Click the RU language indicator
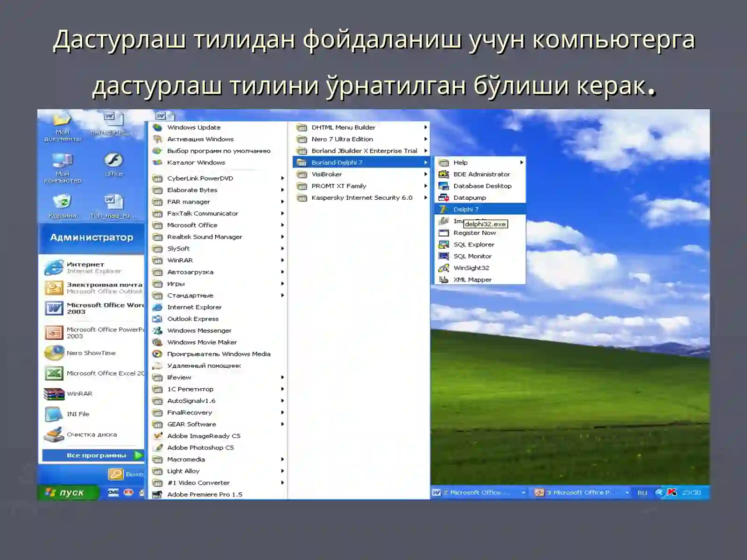Screen dimensions: 747x560 pyautogui.click(x=642, y=493)
